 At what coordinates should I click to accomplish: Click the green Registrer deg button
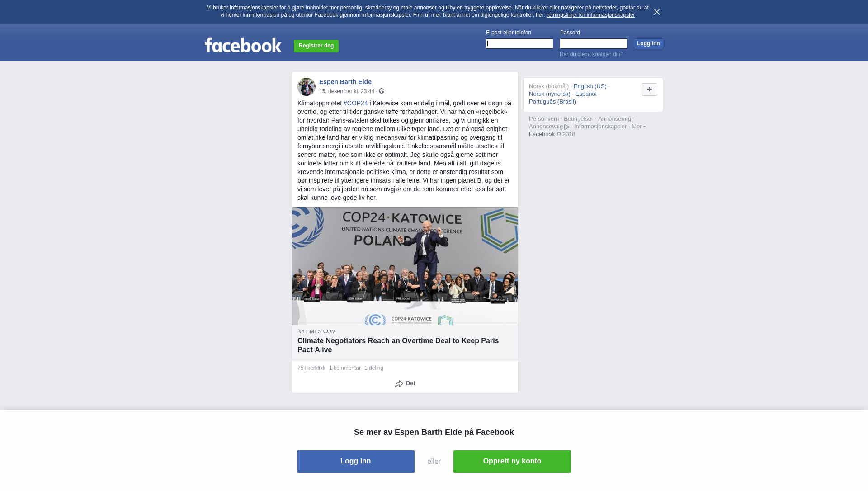[x=316, y=46]
